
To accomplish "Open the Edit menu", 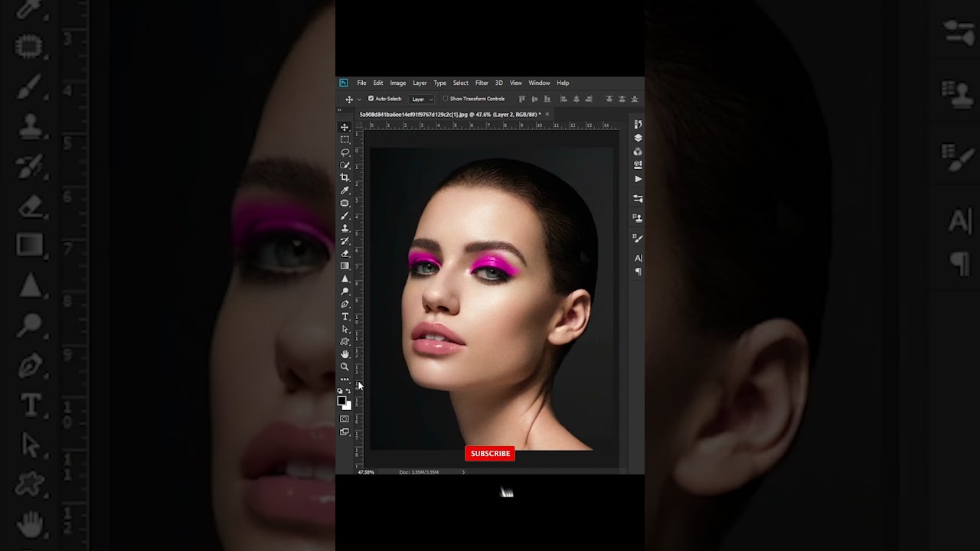I will point(378,83).
